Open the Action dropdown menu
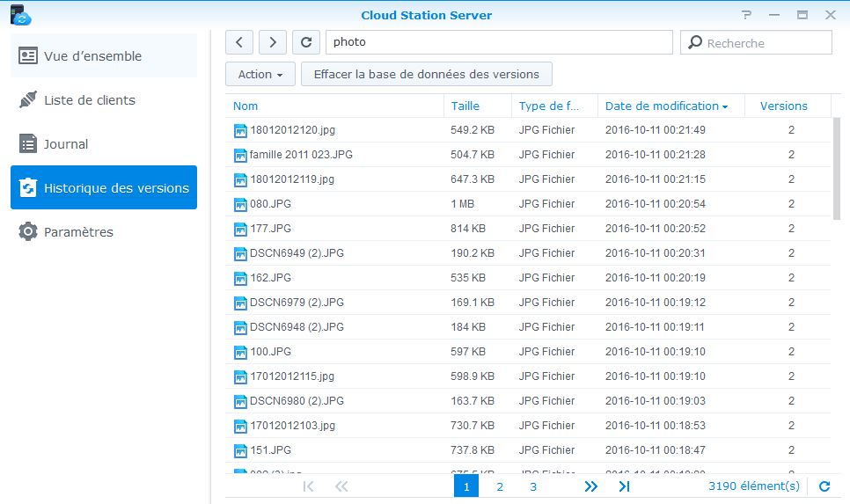Screen dimensions: 850x504 click(x=260, y=75)
